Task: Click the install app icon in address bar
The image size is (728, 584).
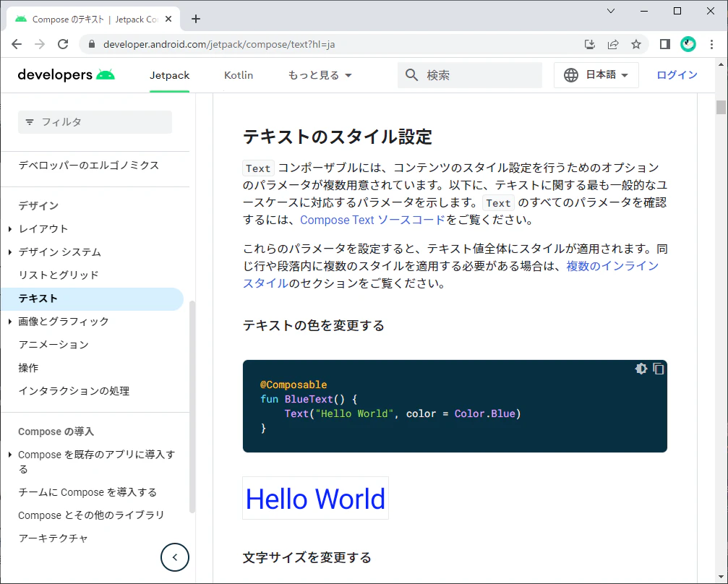Action: pyautogui.click(x=590, y=44)
